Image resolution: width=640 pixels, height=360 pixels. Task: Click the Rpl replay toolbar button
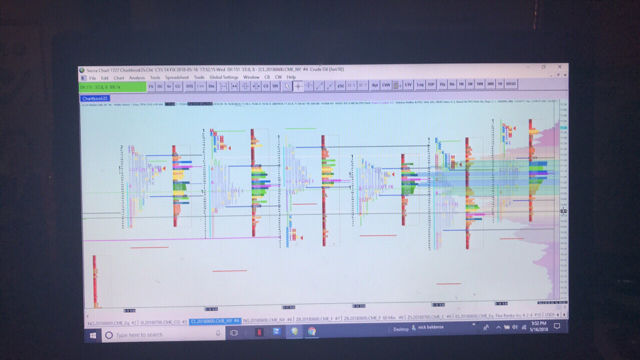pos(375,85)
